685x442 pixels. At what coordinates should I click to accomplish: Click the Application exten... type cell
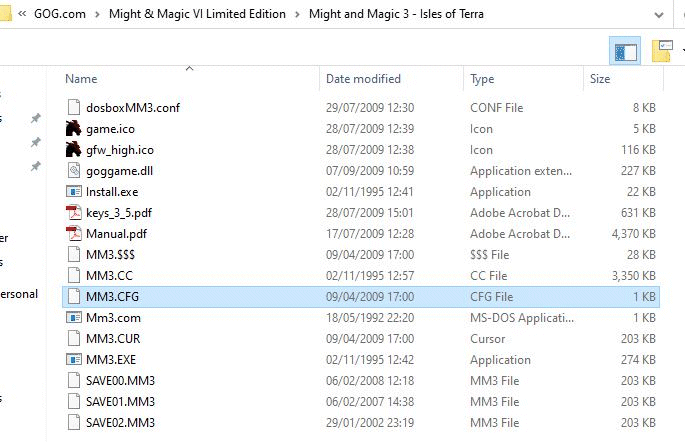521,171
